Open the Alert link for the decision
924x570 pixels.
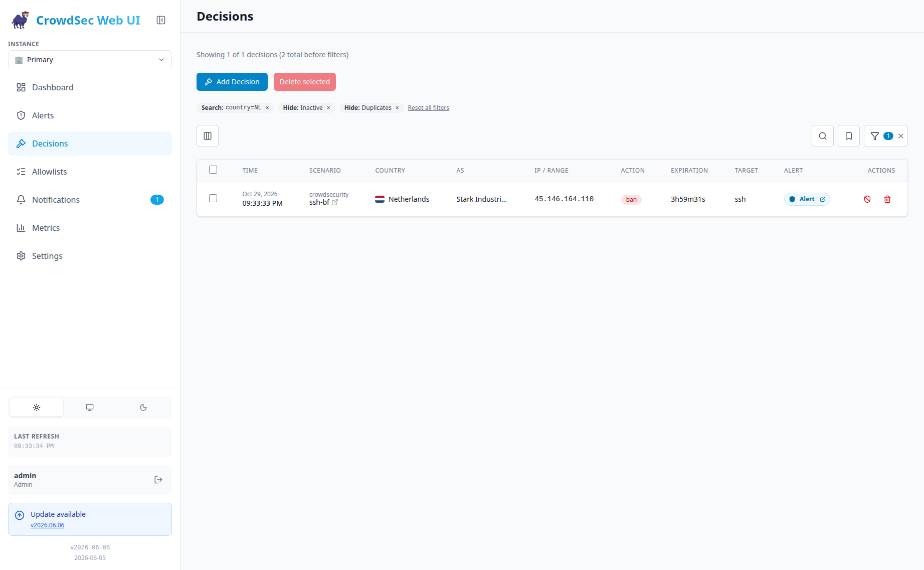[807, 199]
